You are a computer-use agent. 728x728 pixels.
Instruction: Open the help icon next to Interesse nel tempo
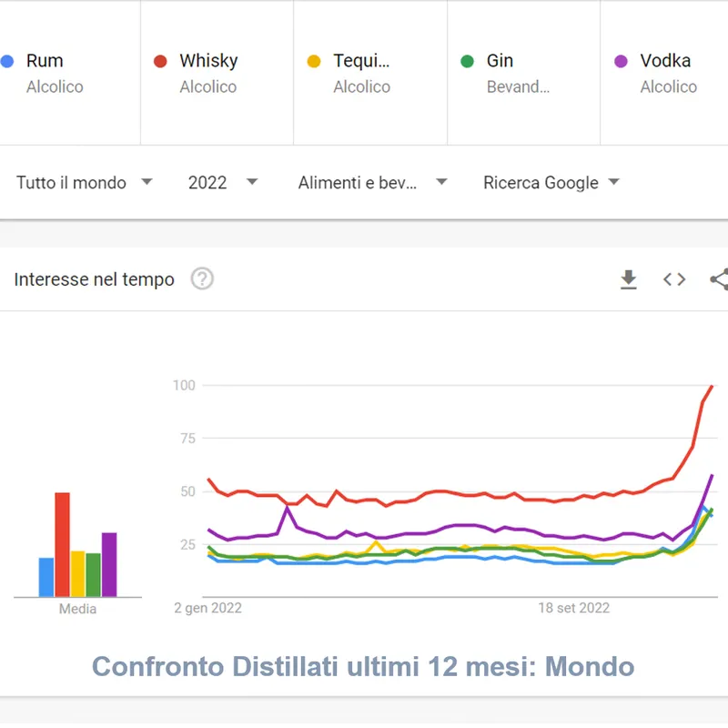[x=202, y=279]
